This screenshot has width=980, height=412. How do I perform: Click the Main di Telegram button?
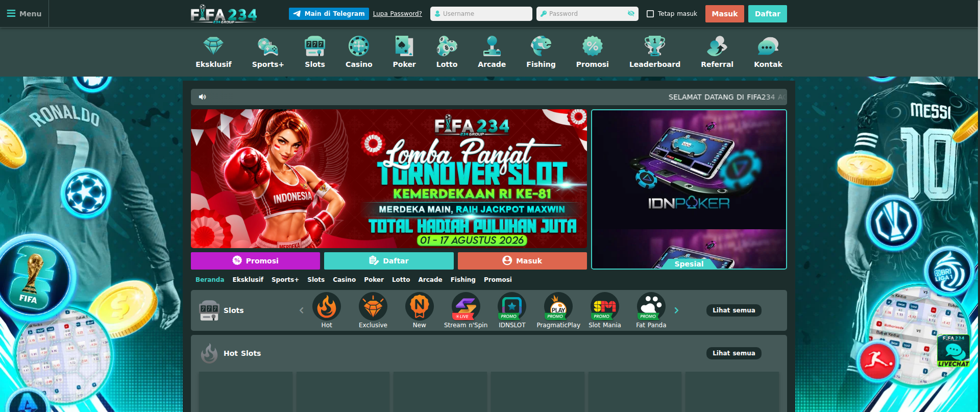pos(329,14)
